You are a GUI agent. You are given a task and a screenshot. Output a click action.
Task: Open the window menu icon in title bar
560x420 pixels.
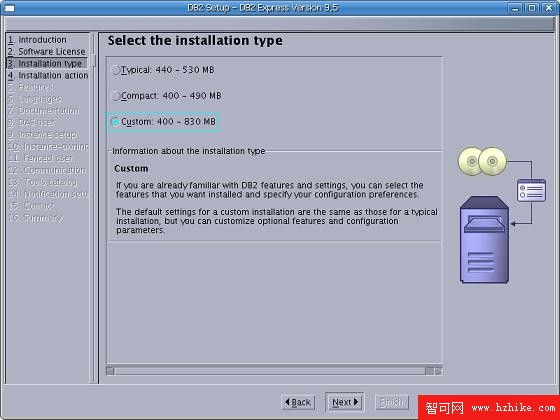tap(10, 8)
